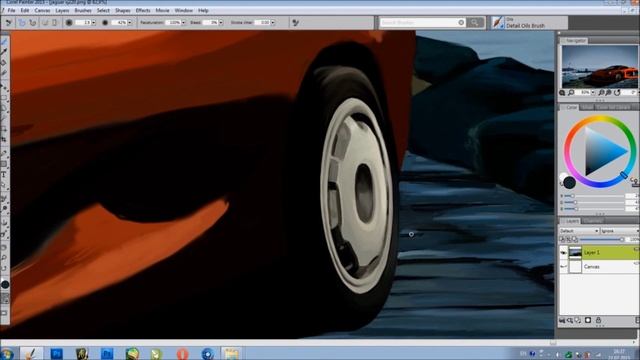Open the Shapes menu
Screen dimensions: 640x360
pyautogui.click(x=122, y=11)
